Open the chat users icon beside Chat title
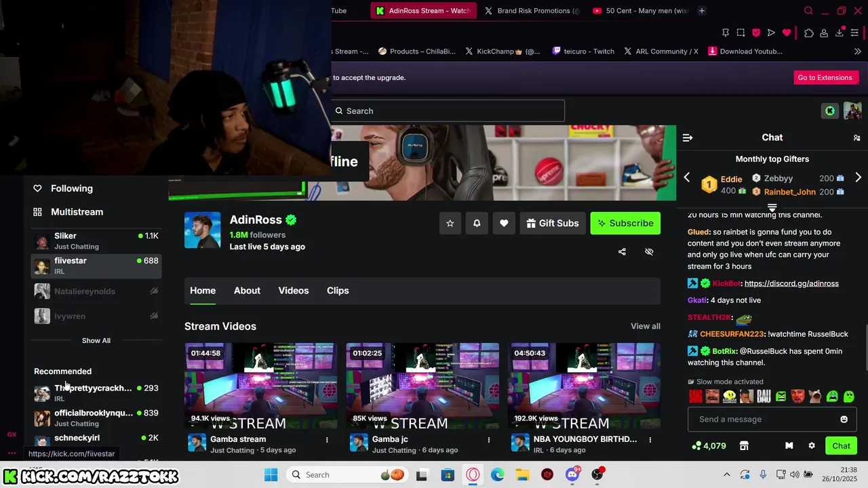This screenshot has width=868, height=488. coord(856,138)
